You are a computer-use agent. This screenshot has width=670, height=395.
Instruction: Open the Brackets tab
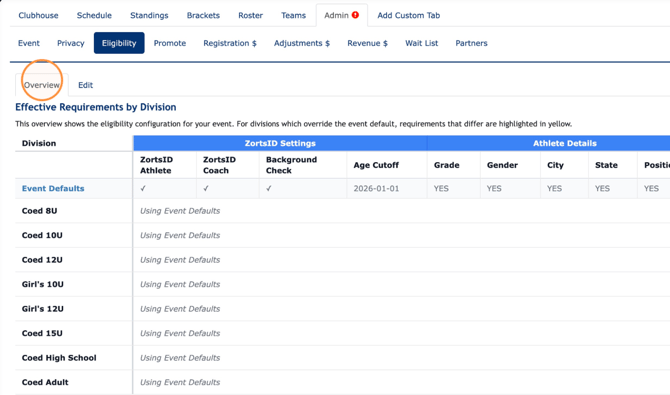pos(203,15)
